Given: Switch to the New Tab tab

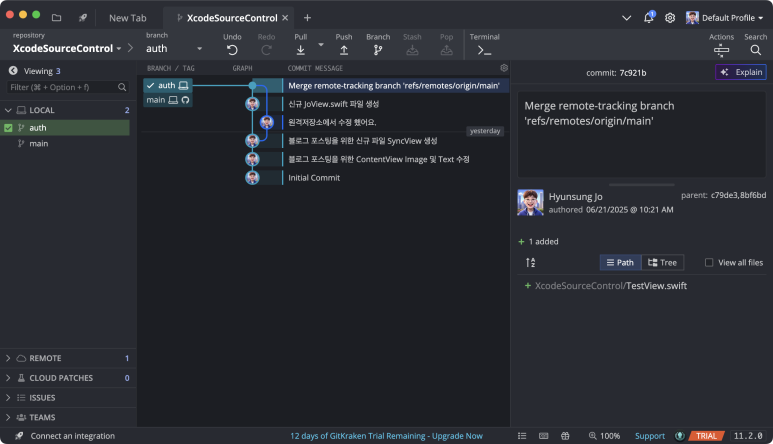Looking at the screenshot, I should click(x=128, y=18).
